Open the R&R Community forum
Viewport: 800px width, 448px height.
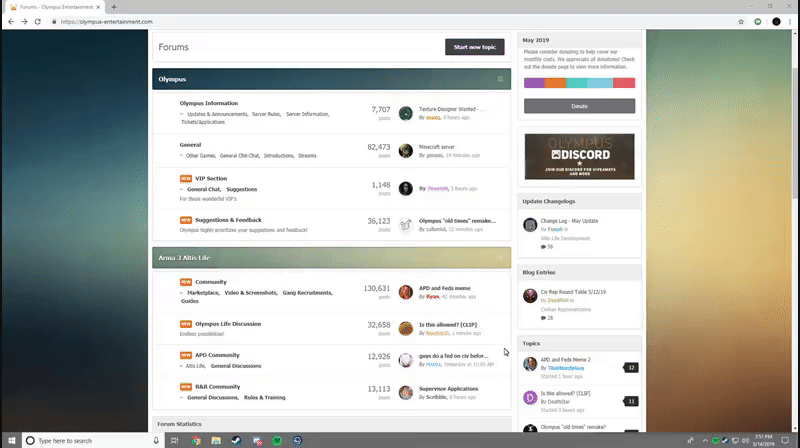coord(217,387)
